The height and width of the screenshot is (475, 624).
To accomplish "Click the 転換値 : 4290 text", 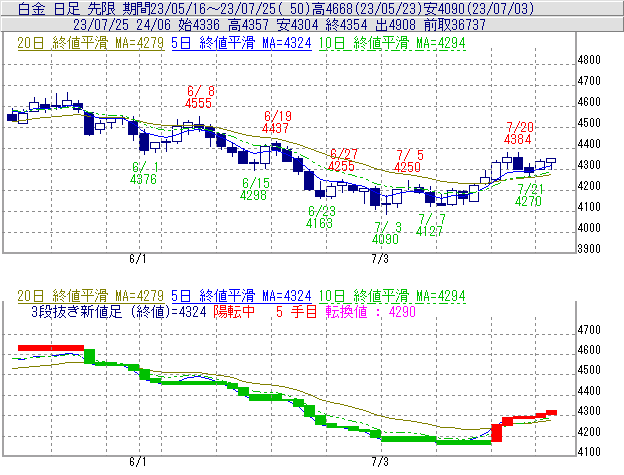I will [x=370, y=311].
